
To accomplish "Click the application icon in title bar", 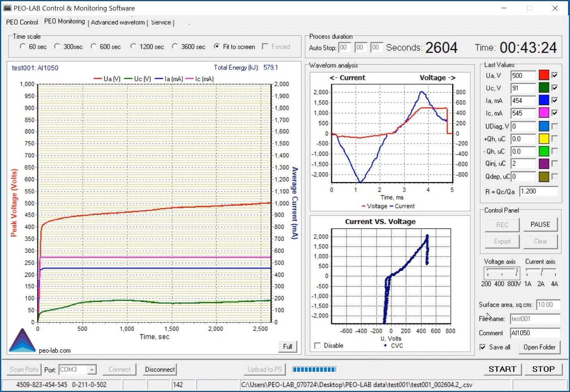I will point(7,8).
